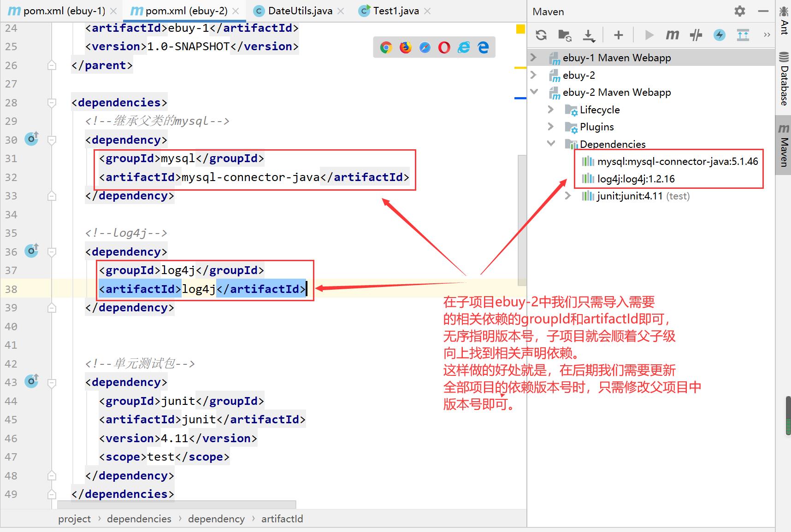Open Maven panel settings gear

pyautogui.click(x=740, y=11)
